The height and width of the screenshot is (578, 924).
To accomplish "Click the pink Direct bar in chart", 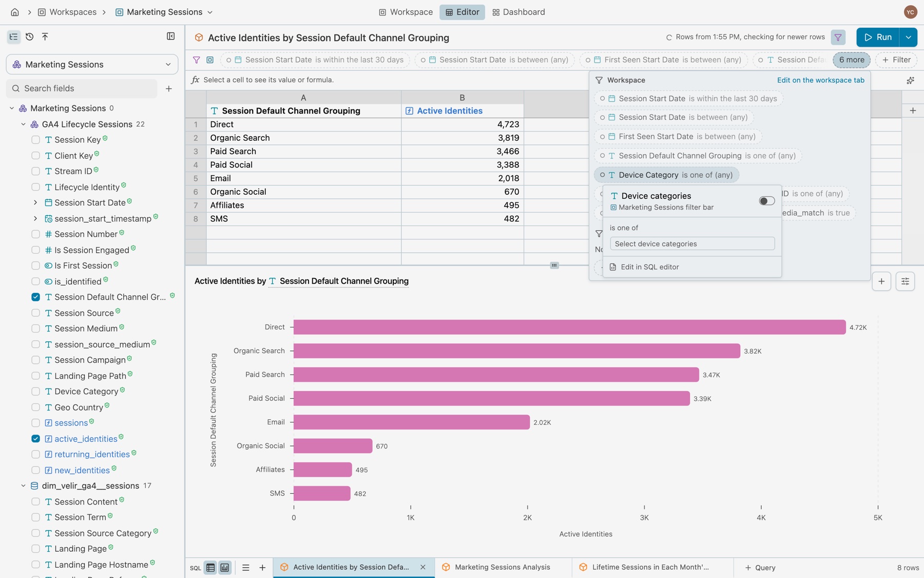I will (569, 327).
